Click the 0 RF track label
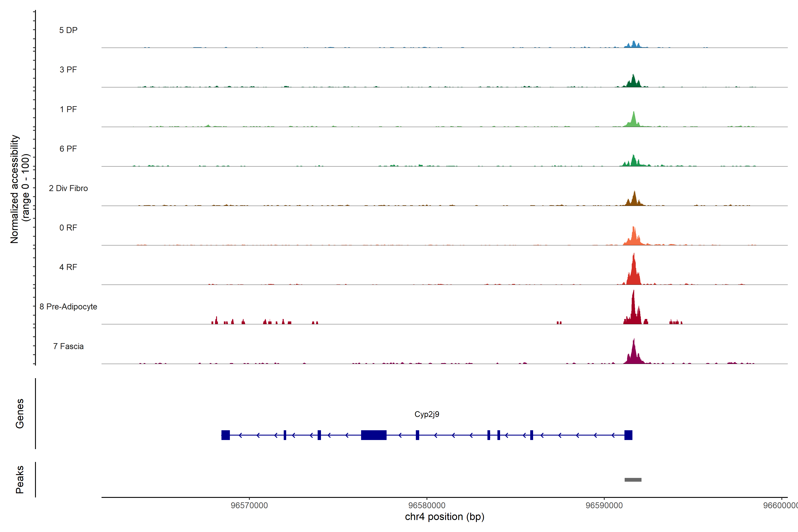The image size is (798, 532). [x=68, y=228]
